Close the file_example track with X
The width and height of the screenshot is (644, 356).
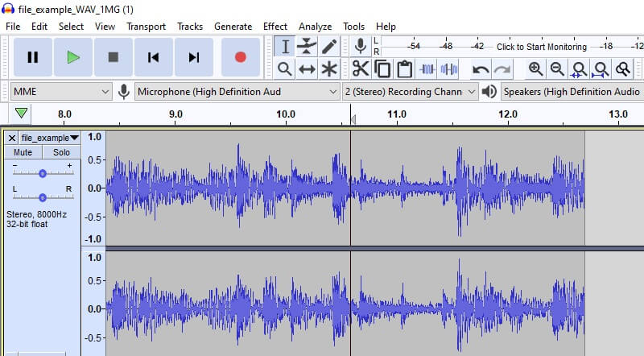tap(12, 138)
